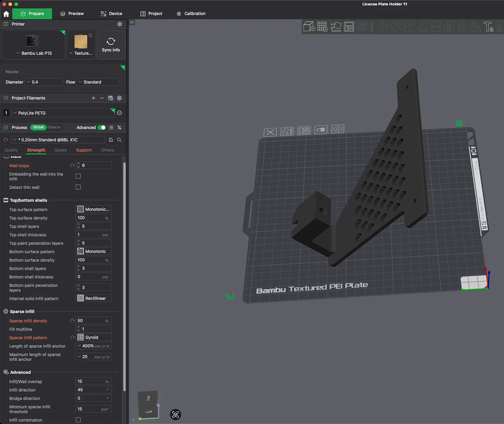504x424 pixels.
Task: Open Sparse infill pattern Gyroid dropdown
Action: (94, 338)
